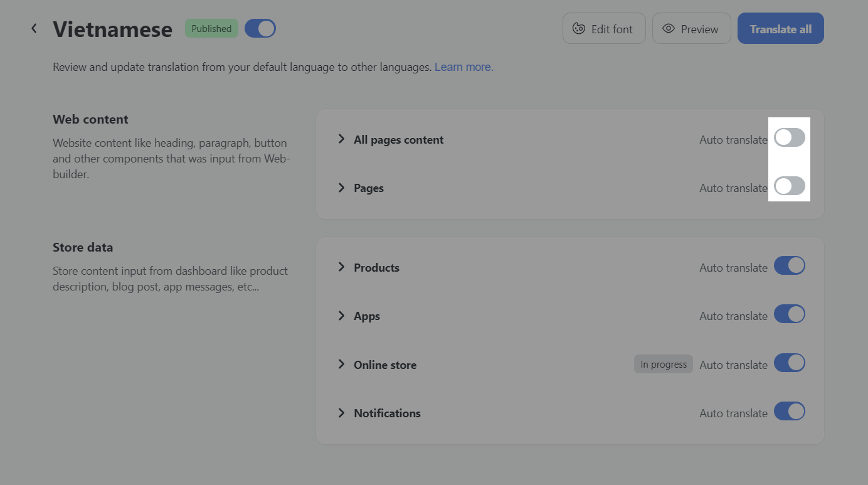The width and height of the screenshot is (868, 485).
Task: Click the Store data heading
Action: pos(83,247)
